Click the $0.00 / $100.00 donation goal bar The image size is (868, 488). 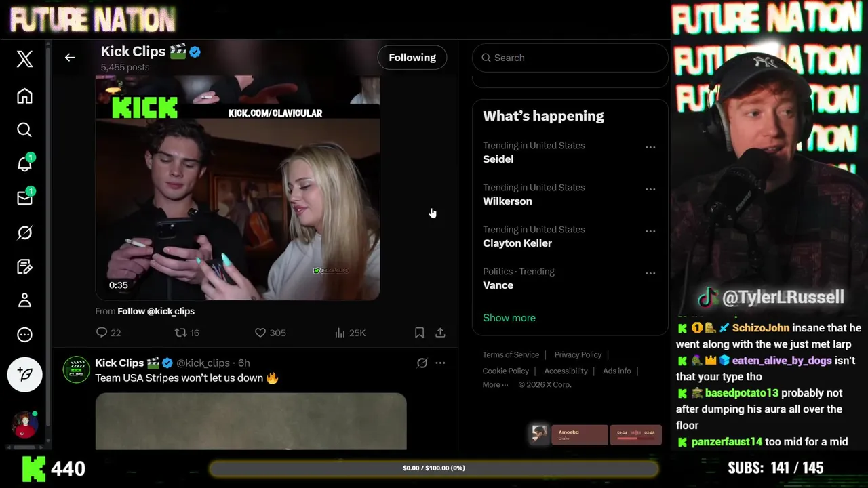434,468
